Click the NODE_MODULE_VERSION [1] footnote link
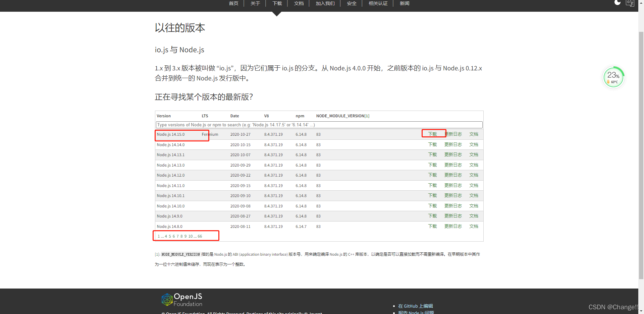The height and width of the screenshot is (314, 644). click(x=367, y=116)
